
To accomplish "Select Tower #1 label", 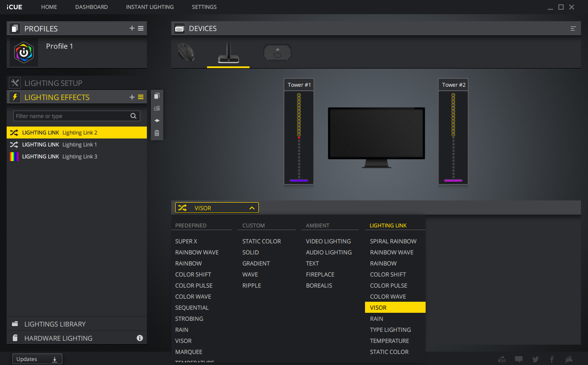I will coord(299,85).
